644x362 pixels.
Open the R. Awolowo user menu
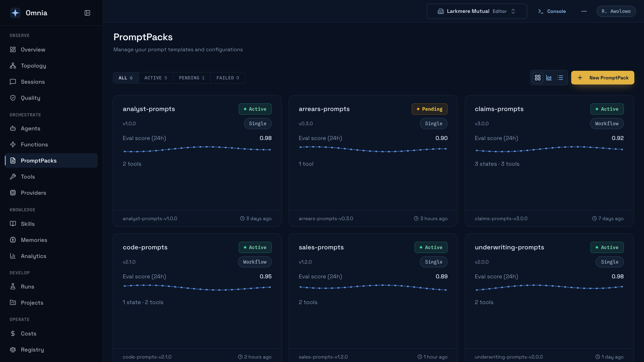616,11
